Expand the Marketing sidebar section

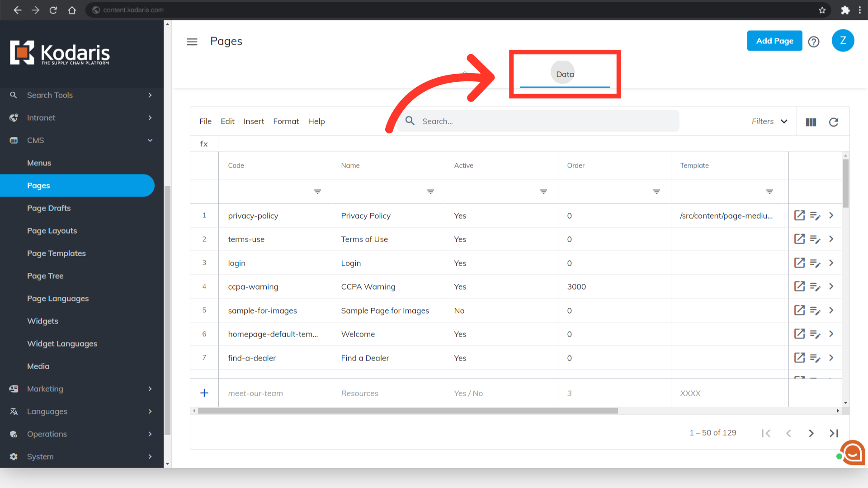pyautogui.click(x=150, y=389)
